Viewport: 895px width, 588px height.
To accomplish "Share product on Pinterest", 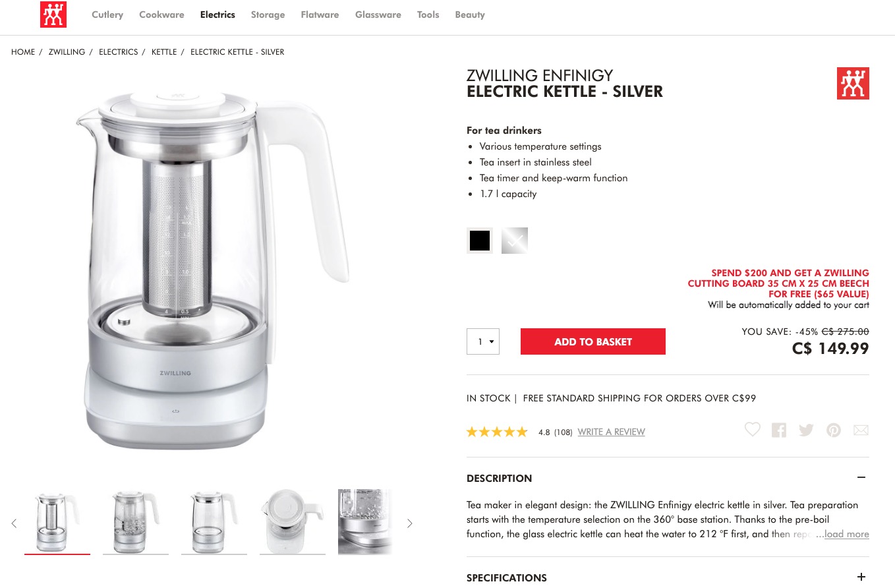I will coord(834,430).
